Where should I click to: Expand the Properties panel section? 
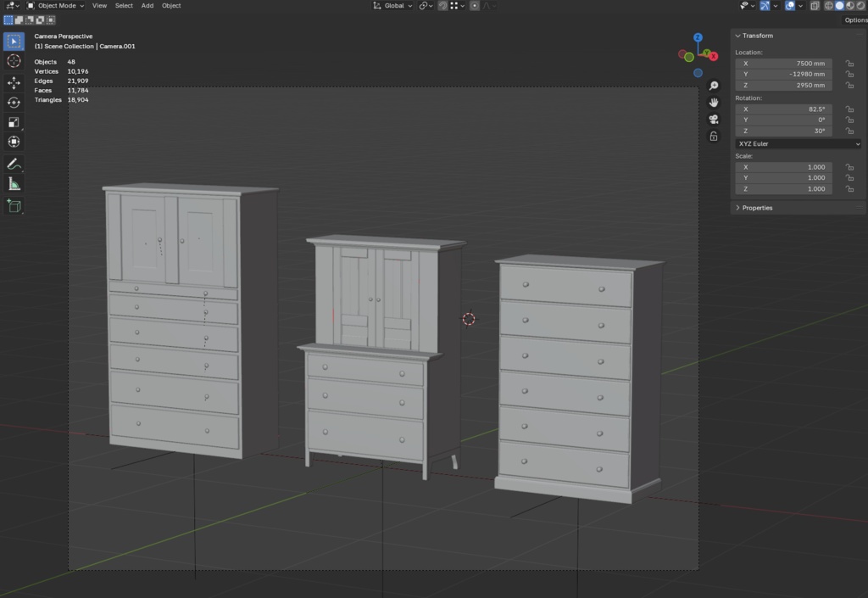point(757,208)
